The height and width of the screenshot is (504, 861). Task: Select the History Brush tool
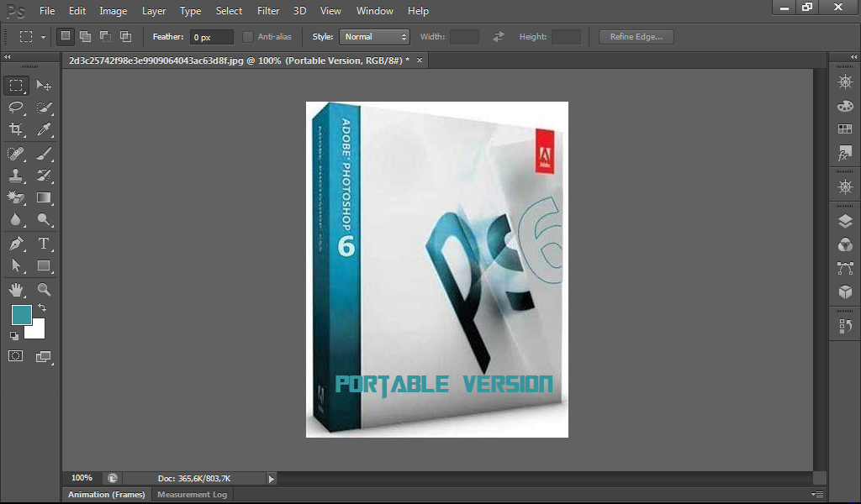click(44, 176)
